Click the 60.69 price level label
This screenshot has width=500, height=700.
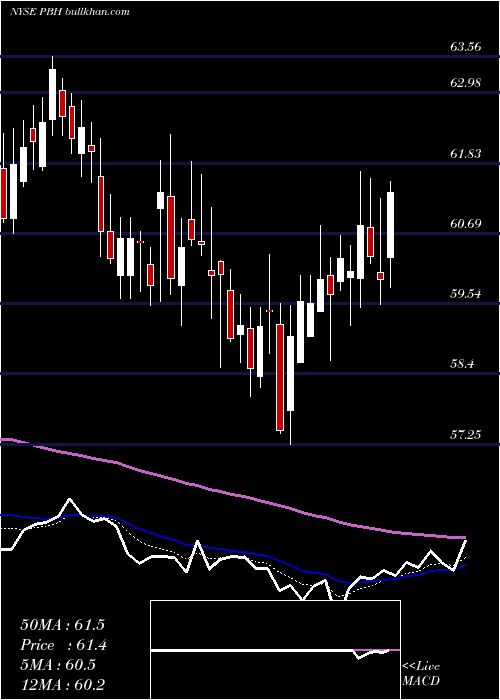click(466, 224)
